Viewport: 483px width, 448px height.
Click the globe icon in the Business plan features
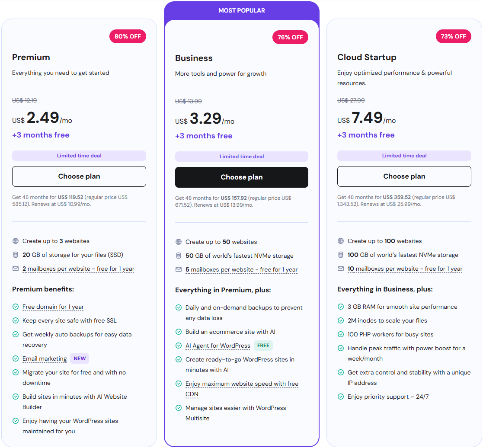point(179,242)
